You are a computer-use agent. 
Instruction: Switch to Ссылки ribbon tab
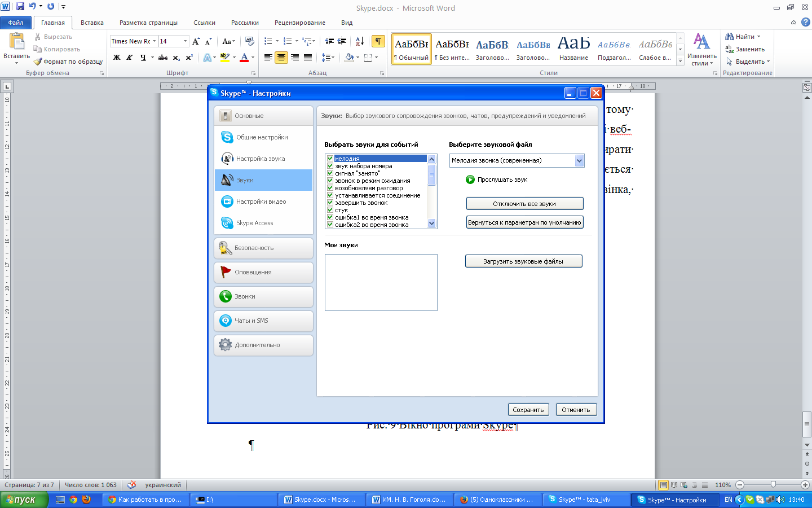[x=204, y=23]
